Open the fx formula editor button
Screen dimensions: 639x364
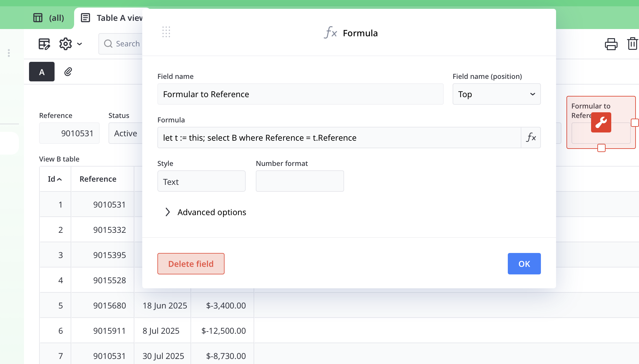click(x=531, y=138)
